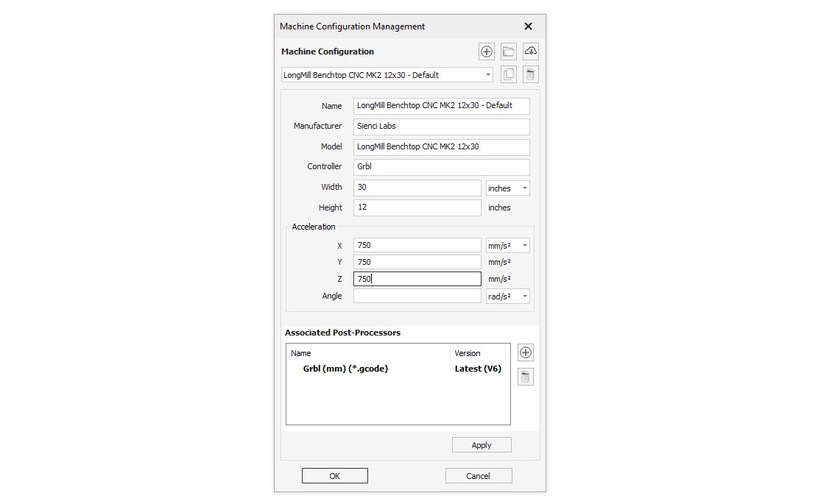Select the Grbl (mm) post-processor row

[345, 369]
